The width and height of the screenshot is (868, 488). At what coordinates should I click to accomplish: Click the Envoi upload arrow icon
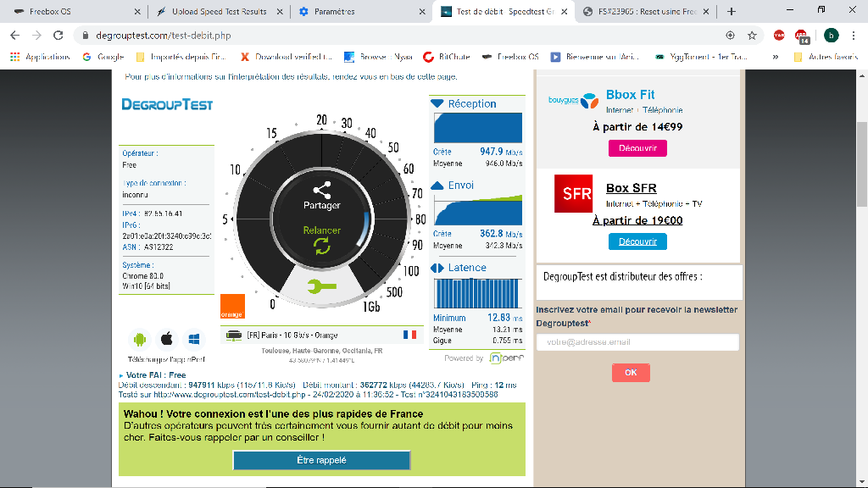click(437, 186)
